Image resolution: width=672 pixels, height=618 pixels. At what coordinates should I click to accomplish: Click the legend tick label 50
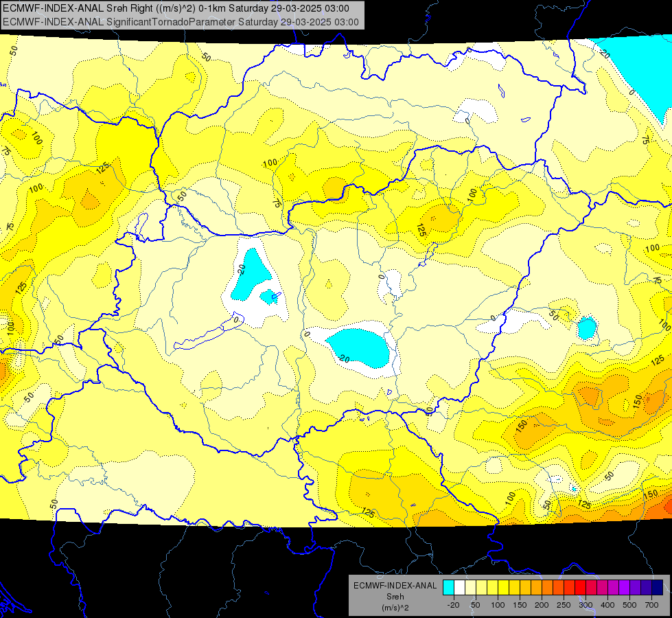click(x=475, y=605)
